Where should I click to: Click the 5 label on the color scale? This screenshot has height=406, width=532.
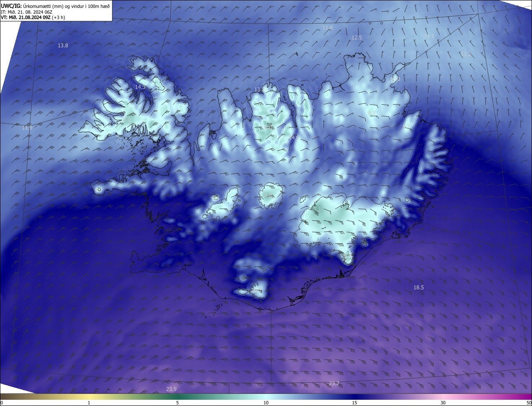click(177, 403)
